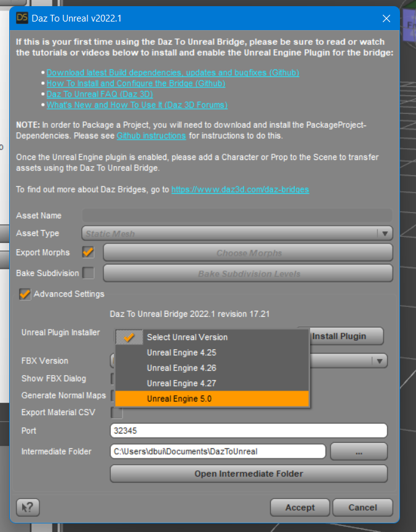Click the Port field showing 32345
Image resolution: width=416 pixels, height=532 pixels.
(249, 431)
